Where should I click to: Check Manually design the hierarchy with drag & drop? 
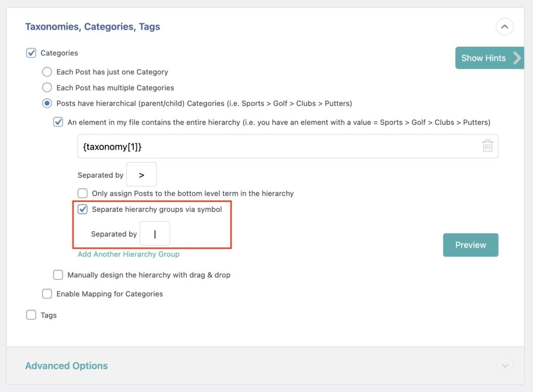pyautogui.click(x=58, y=275)
